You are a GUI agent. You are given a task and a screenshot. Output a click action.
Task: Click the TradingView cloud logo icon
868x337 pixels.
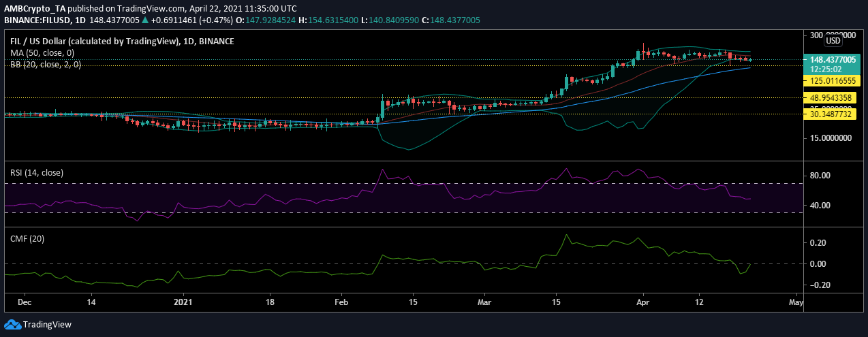[x=14, y=325]
